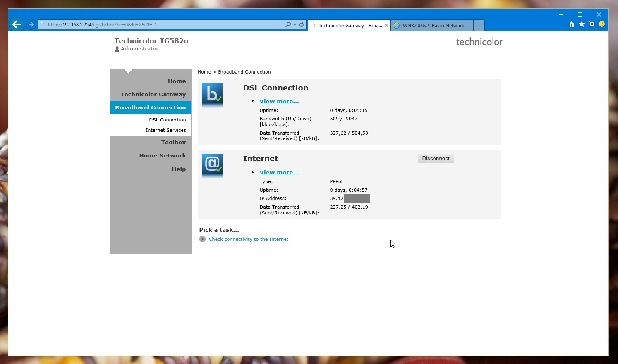Click the Internet heading
The width and height of the screenshot is (618, 364).
[x=261, y=158]
